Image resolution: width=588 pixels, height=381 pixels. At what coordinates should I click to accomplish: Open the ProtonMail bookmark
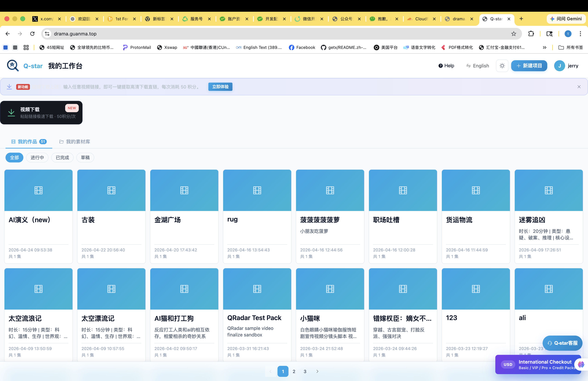click(x=137, y=47)
